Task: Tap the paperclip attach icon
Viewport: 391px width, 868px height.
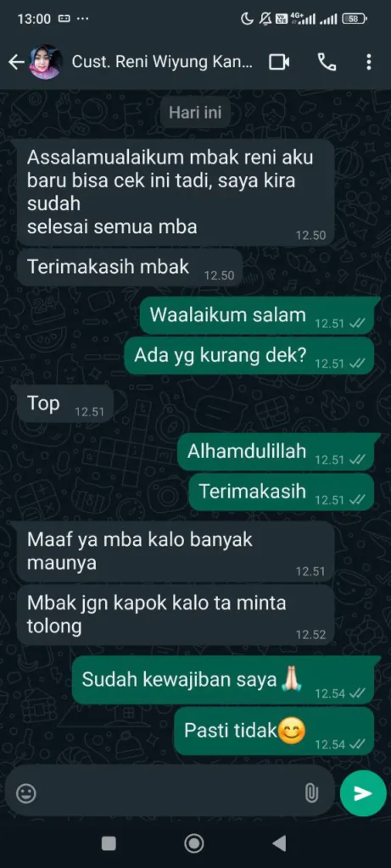Action: point(311,793)
